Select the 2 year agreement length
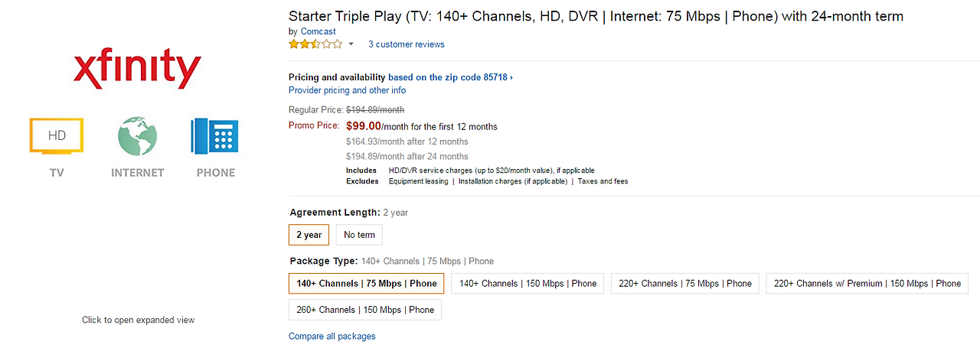The width and height of the screenshot is (980, 348). (309, 235)
